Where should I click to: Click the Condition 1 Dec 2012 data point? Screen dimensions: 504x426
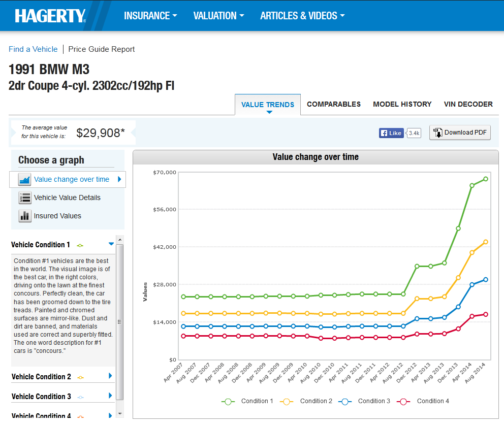click(x=417, y=266)
